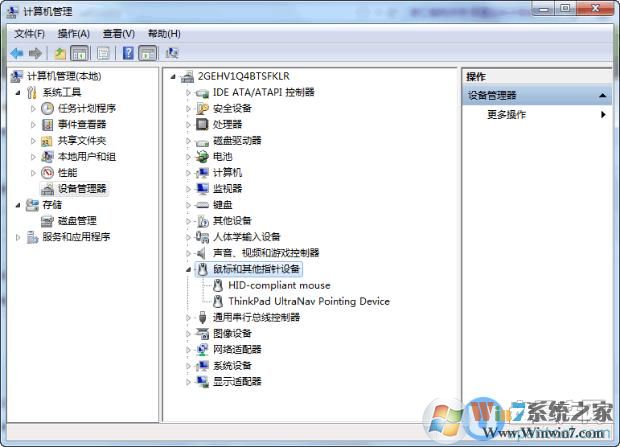Click the 安全设备 key icon
Screen dimensions: 620x447
(202, 108)
